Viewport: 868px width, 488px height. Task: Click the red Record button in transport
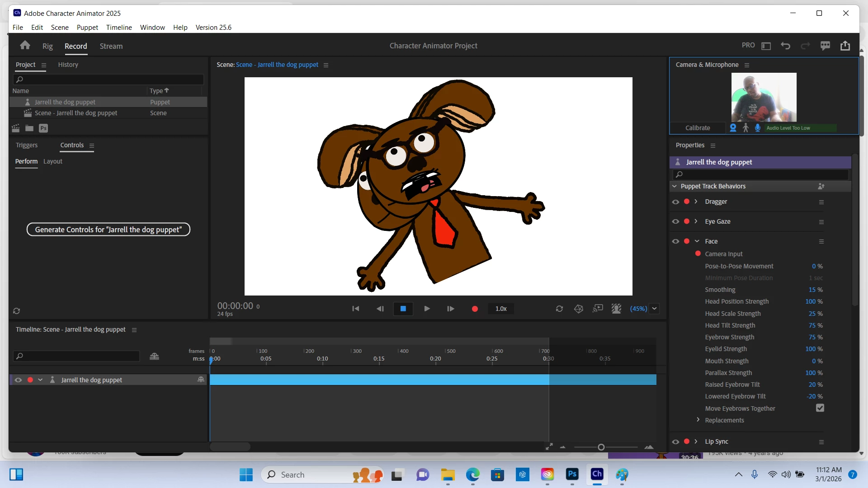475,309
